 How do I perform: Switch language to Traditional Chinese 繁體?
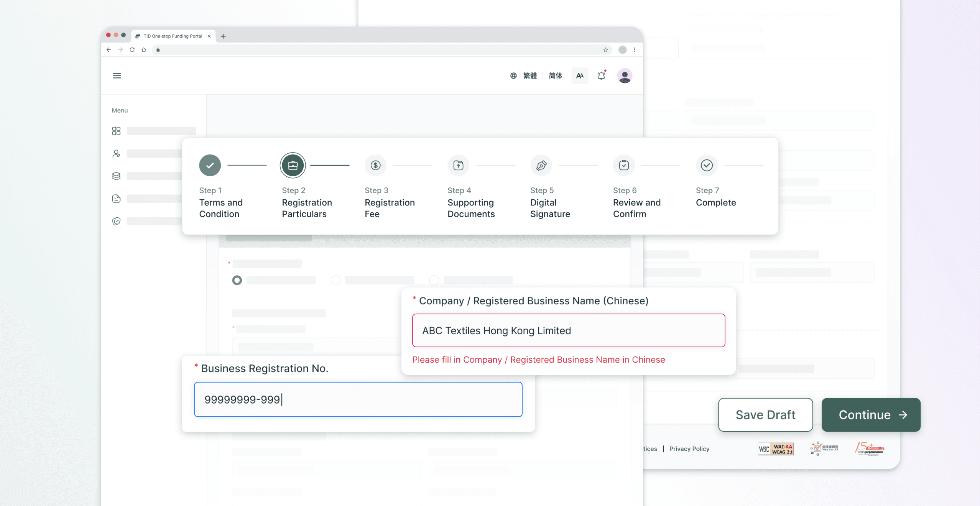coord(530,76)
